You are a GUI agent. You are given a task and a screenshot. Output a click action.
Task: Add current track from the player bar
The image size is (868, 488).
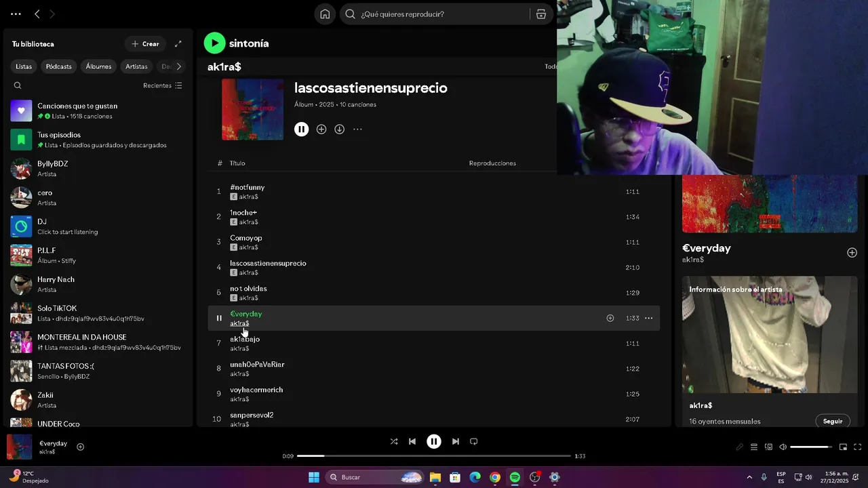[x=81, y=447]
